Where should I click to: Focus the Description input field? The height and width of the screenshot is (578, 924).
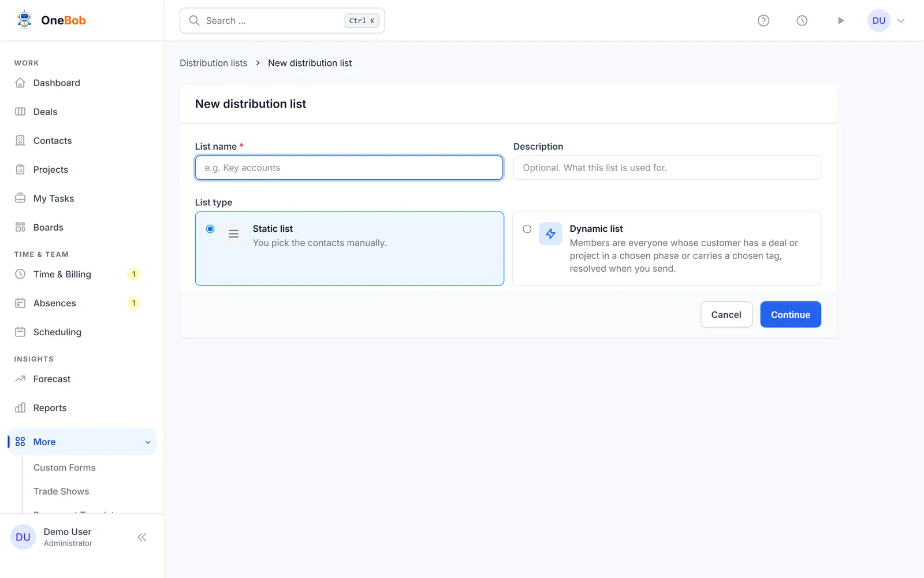(x=667, y=168)
